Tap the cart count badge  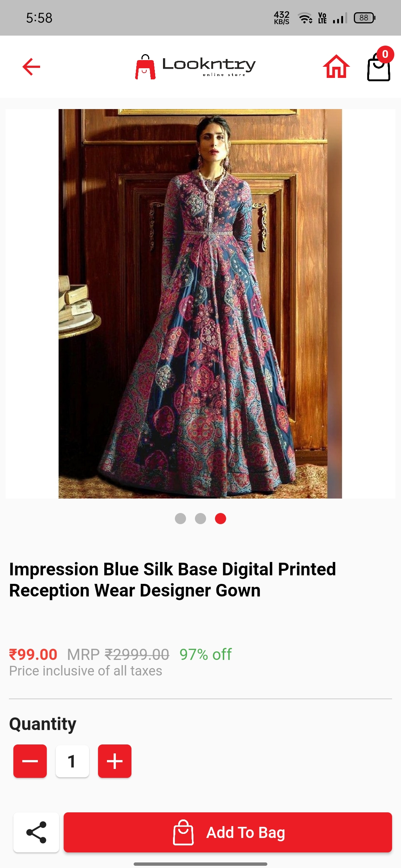point(385,54)
